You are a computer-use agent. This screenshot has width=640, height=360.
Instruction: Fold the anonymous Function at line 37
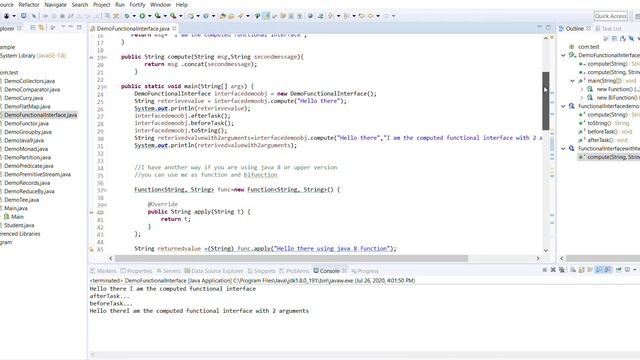(105, 190)
